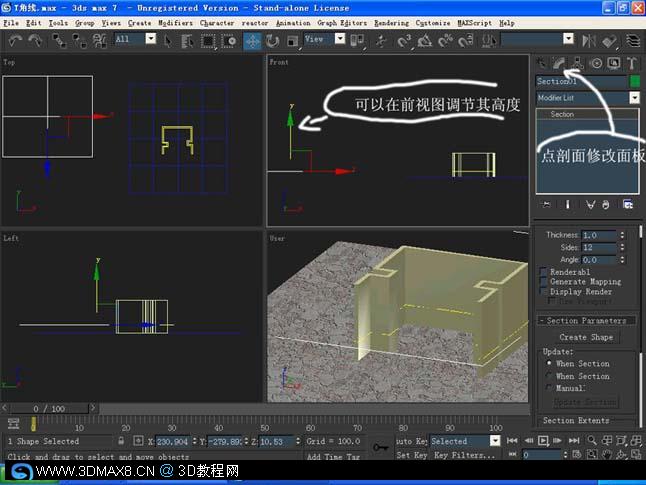The width and height of the screenshot is (646, 485).
Task: Enable the Renderable checkbox
Action: tap(543, 272)
